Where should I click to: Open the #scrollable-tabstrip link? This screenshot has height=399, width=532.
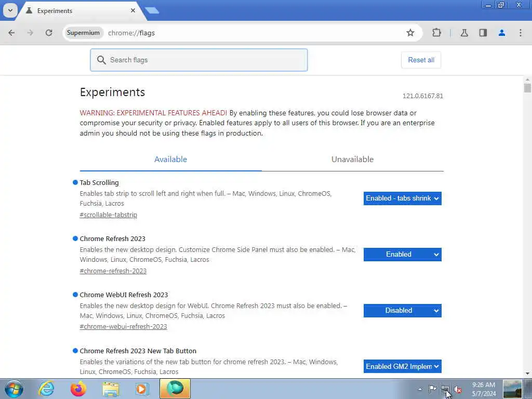coord(109,215)
